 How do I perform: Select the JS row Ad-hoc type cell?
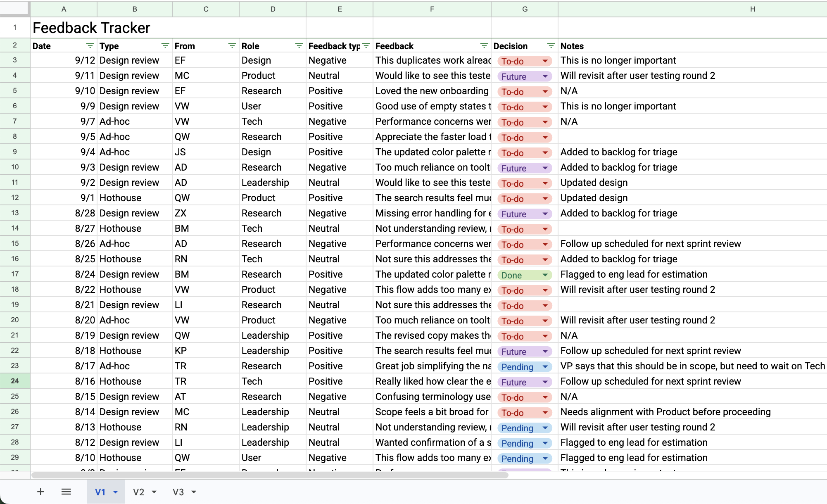pyautogui.click(x=135, y=152)
